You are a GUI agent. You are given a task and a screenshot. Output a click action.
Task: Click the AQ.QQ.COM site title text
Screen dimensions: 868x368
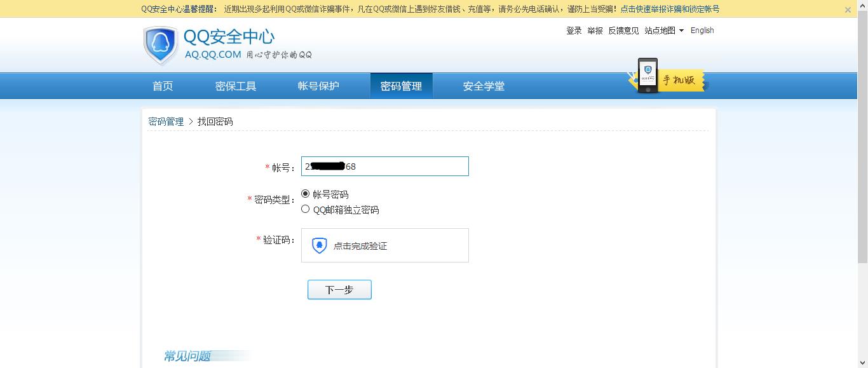click(x=213, y=55)
